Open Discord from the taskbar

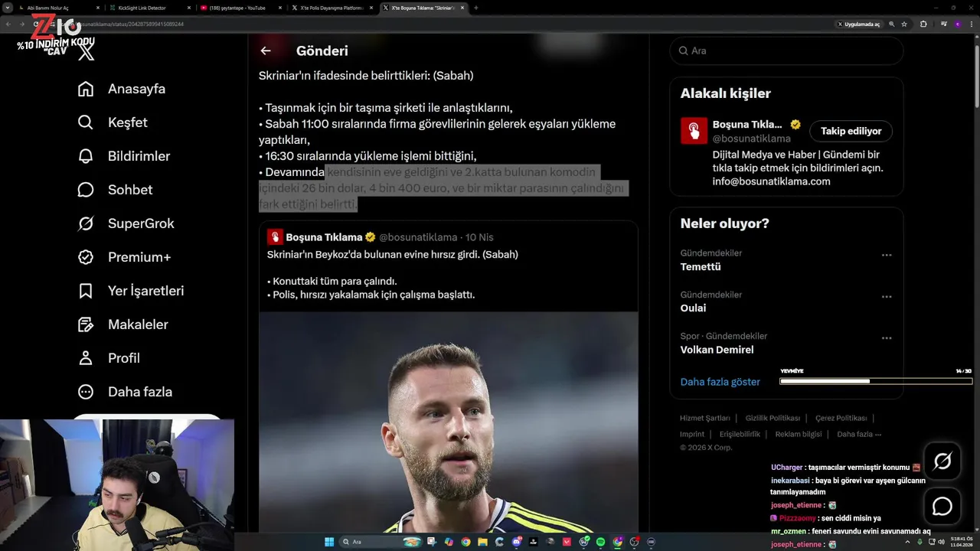tap(517, 542)
